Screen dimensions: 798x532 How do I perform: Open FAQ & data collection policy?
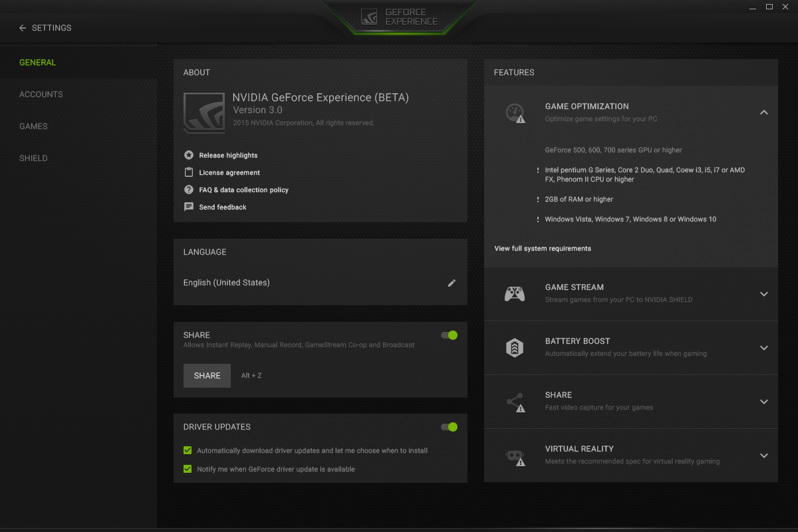click(x=244, y=190)
